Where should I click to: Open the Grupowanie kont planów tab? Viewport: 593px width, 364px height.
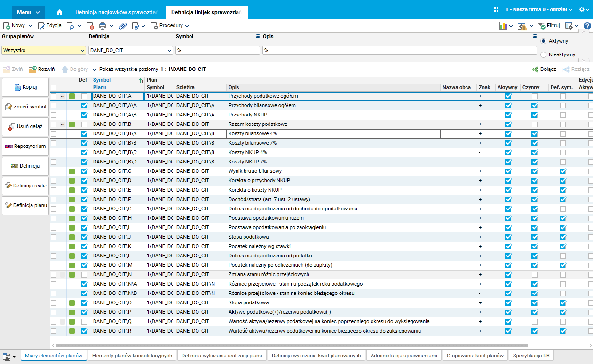tap(475, 356)
